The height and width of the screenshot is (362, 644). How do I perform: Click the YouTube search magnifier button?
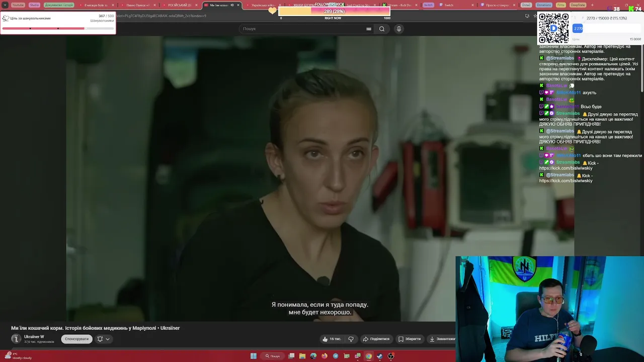[x=382, y=29]
